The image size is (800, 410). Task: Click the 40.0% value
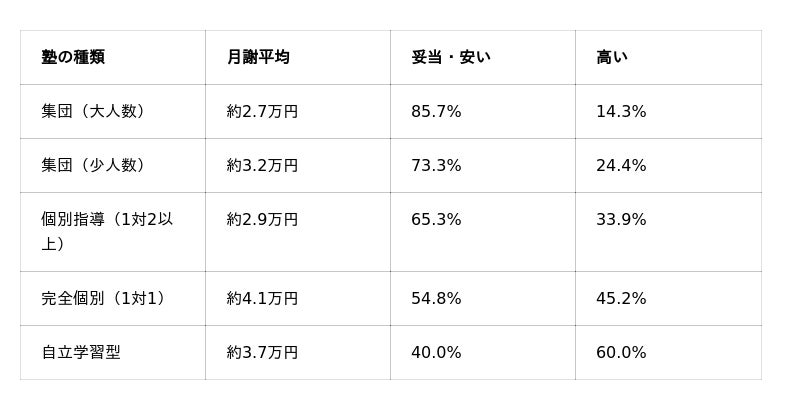pos(436,352)
